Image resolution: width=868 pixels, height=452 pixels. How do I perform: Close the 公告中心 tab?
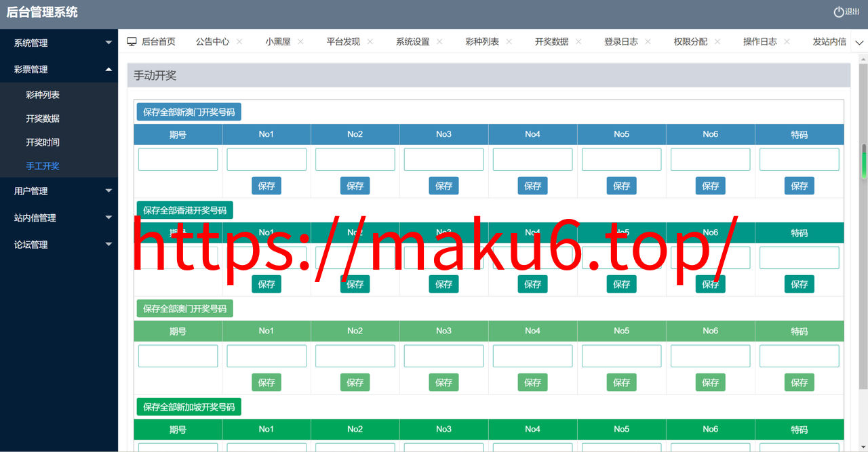[239, 41]
